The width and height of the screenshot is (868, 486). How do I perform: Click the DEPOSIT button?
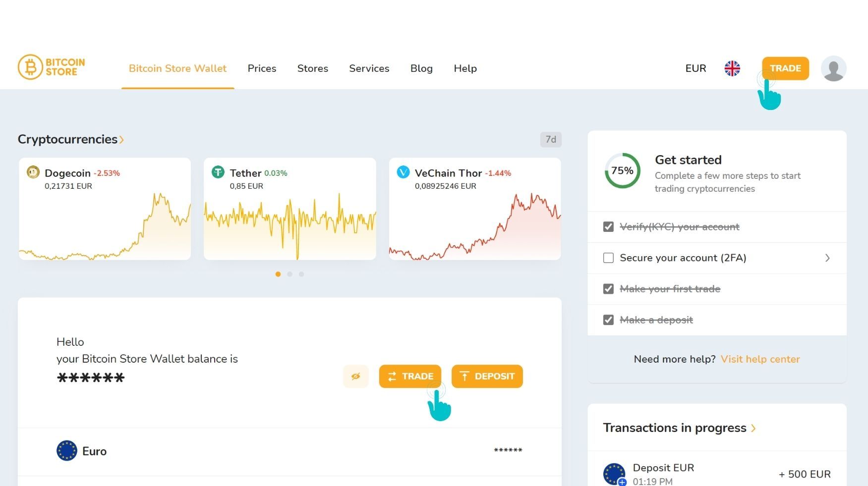(487, 377)
